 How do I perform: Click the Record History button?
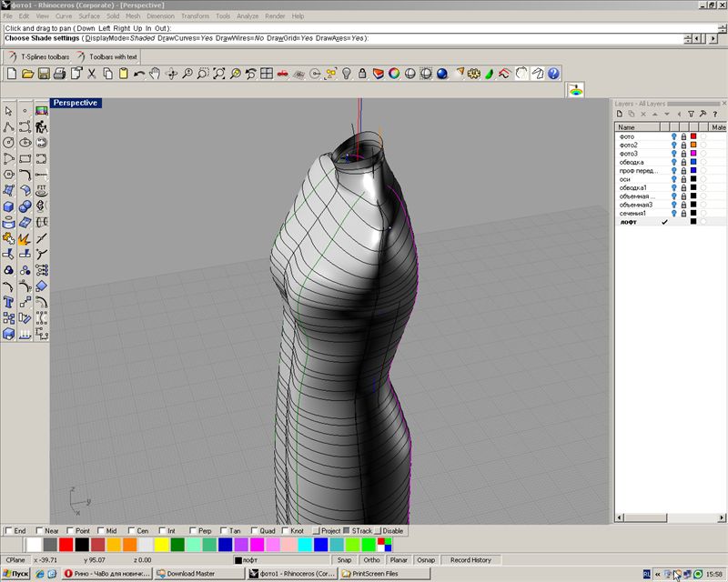point(470,560)
